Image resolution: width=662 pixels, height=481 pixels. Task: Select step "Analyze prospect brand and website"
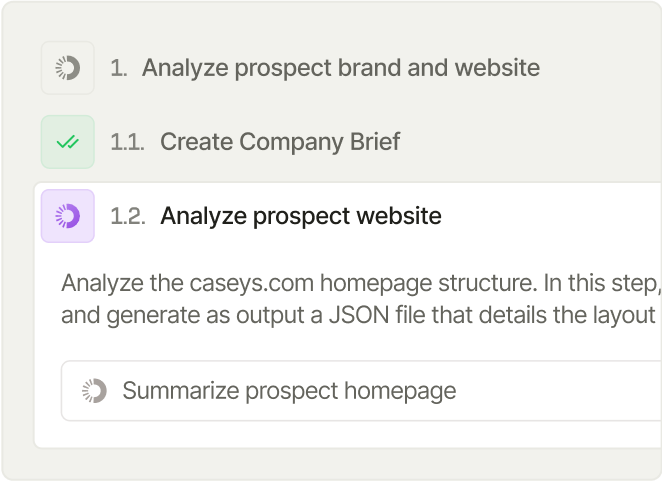[341, 68]
